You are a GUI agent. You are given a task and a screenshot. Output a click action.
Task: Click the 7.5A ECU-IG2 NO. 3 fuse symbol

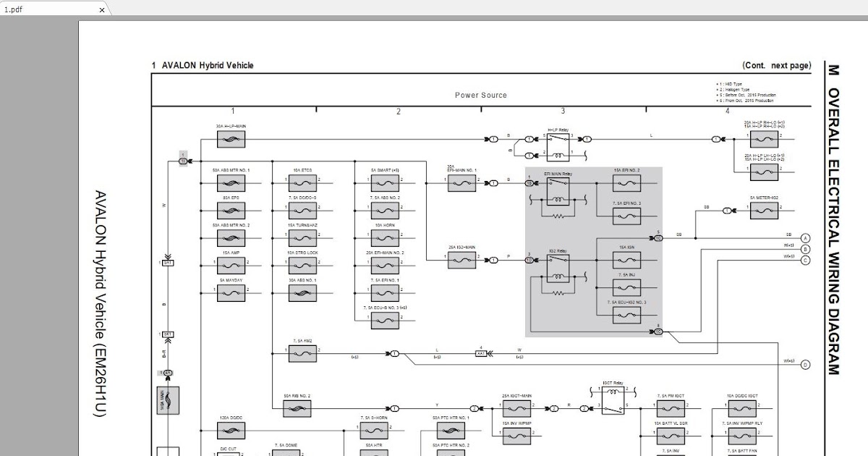click(626, 315)
